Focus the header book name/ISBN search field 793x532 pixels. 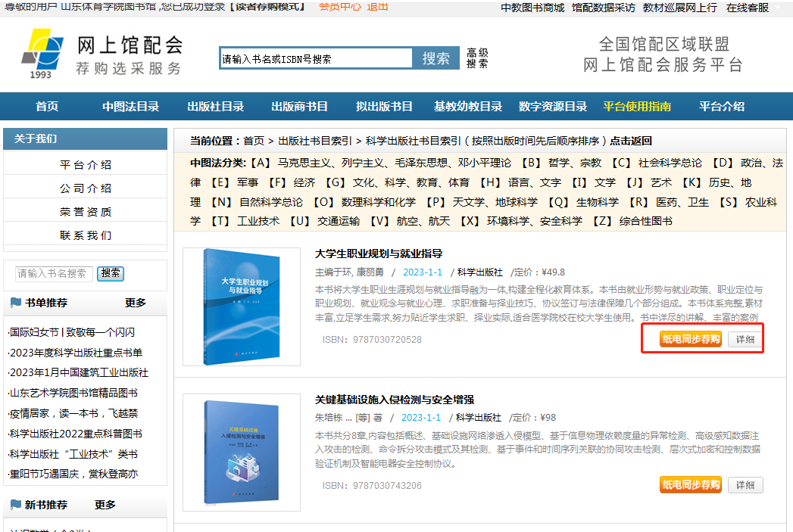316,59
